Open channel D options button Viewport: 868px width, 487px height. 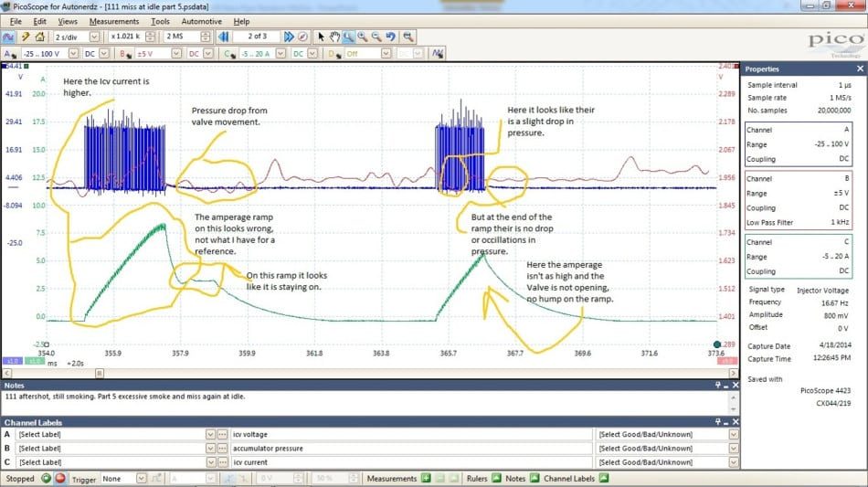[x=333, y=54]
